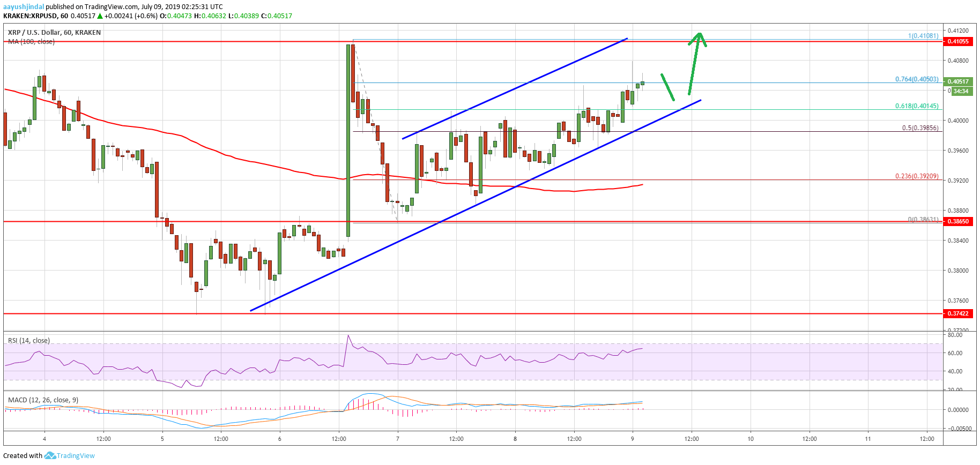The width and height of the screenshot is (980, 465).
Task: Click the 0.38650 red price label
Action: pos(958,221)
